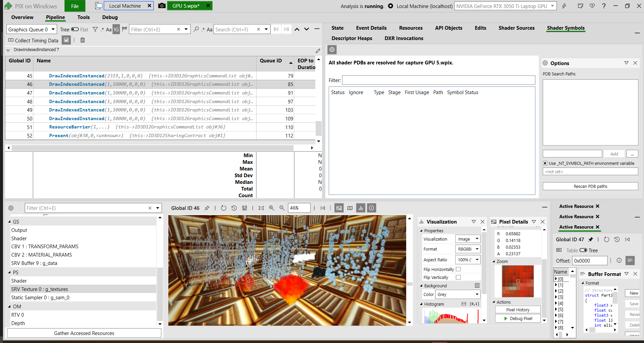This screenshot has height=343, width=644.
Task: Click the histogram graph in Visualization panel
Action: click(x=451, y=316)
